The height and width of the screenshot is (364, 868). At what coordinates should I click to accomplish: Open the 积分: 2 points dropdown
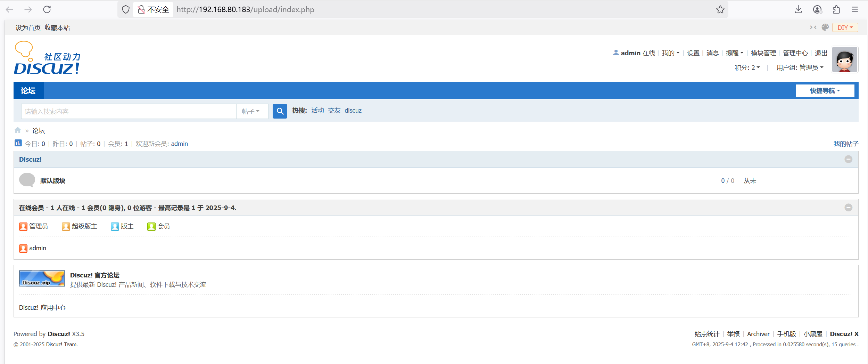pyautogui.click(x=747, y=67)
